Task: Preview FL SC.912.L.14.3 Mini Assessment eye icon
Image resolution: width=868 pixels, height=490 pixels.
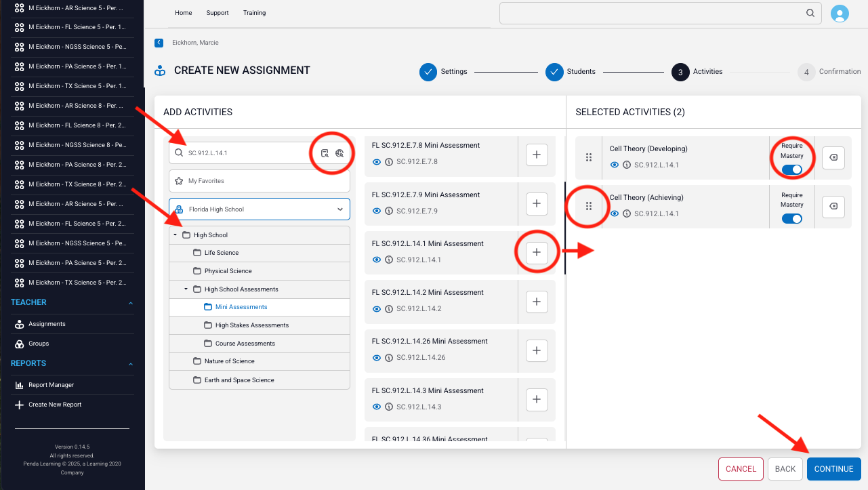Action: 377,407
